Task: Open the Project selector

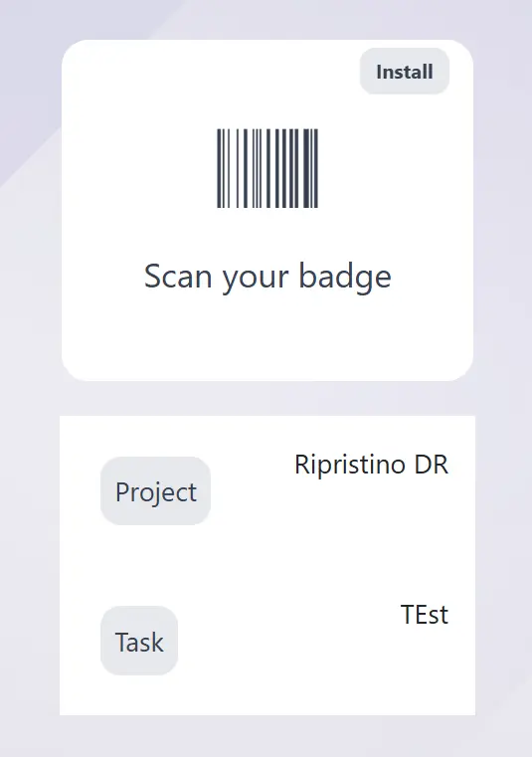Action: 155,491
